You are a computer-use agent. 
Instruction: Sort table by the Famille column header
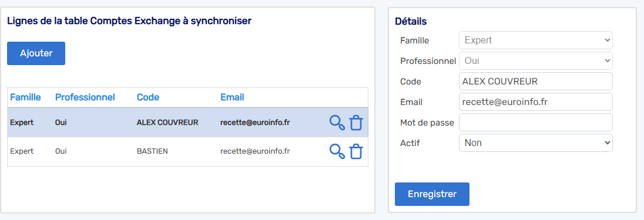pyautogui.click(x=25, y=97)
